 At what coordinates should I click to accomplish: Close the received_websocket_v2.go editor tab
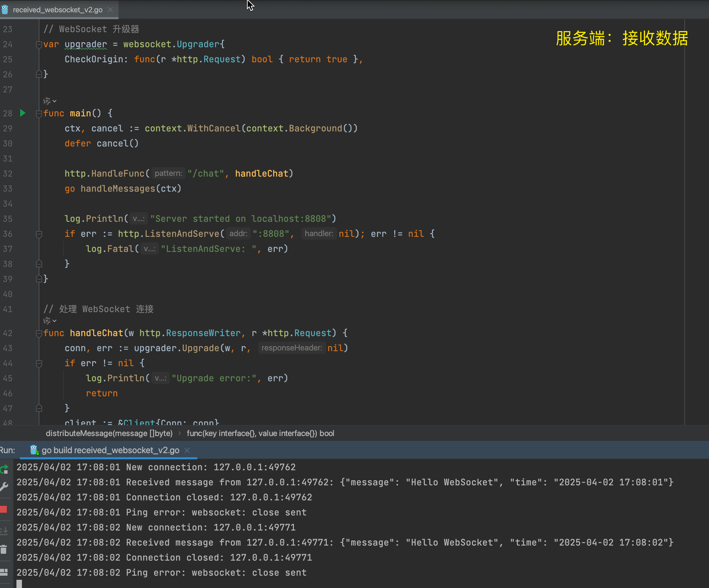[x=110, y=10]
